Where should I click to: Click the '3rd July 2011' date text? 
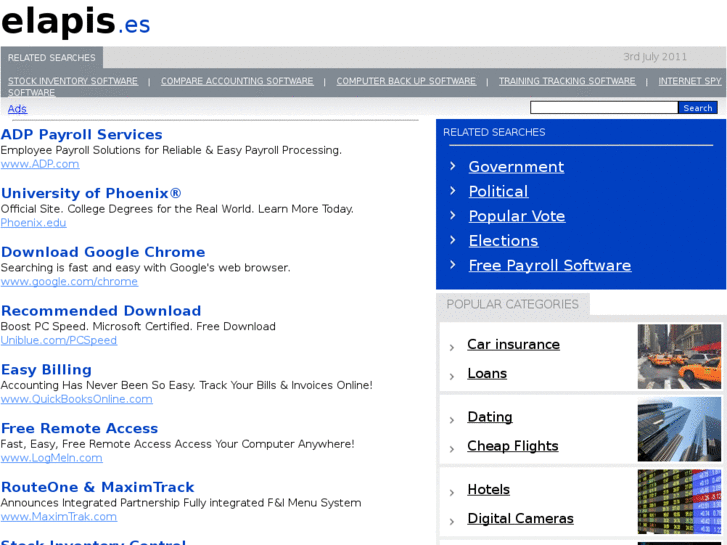[655, 57]
